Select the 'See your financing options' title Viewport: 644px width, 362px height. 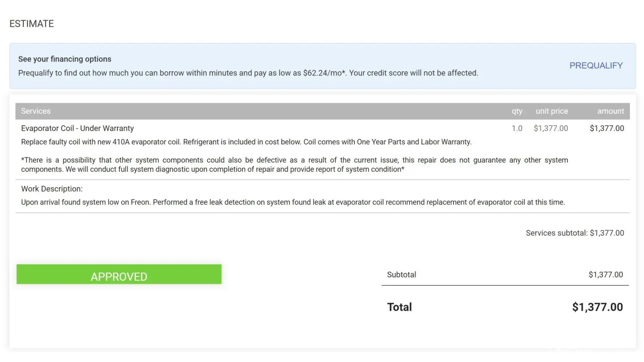pyautogui.click(x=64, y=59)
